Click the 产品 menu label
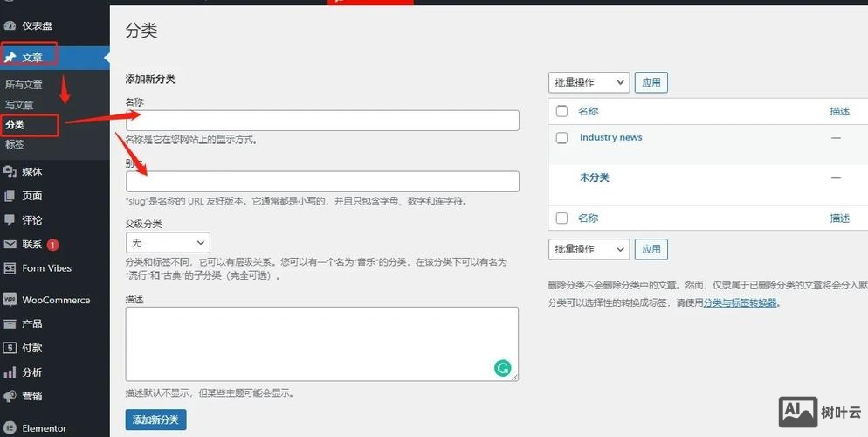 pyautogui.click(x=32, y=323)
